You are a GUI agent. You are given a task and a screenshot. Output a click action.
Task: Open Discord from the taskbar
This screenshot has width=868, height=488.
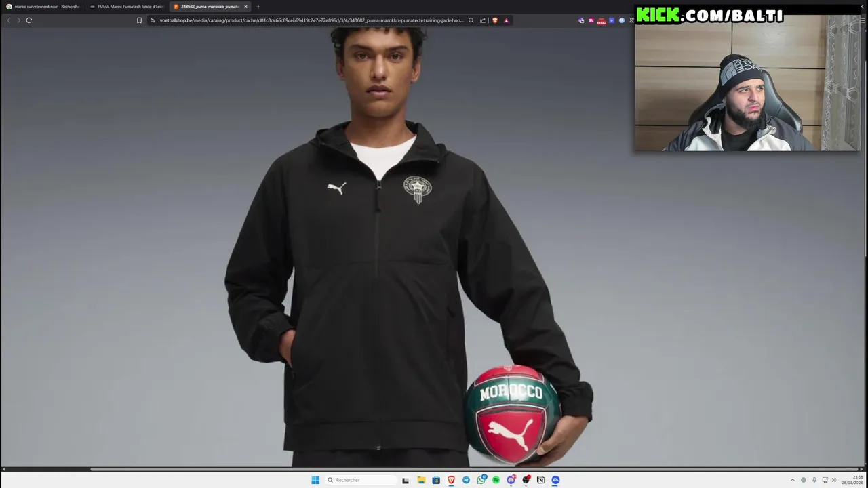(511, 480)
